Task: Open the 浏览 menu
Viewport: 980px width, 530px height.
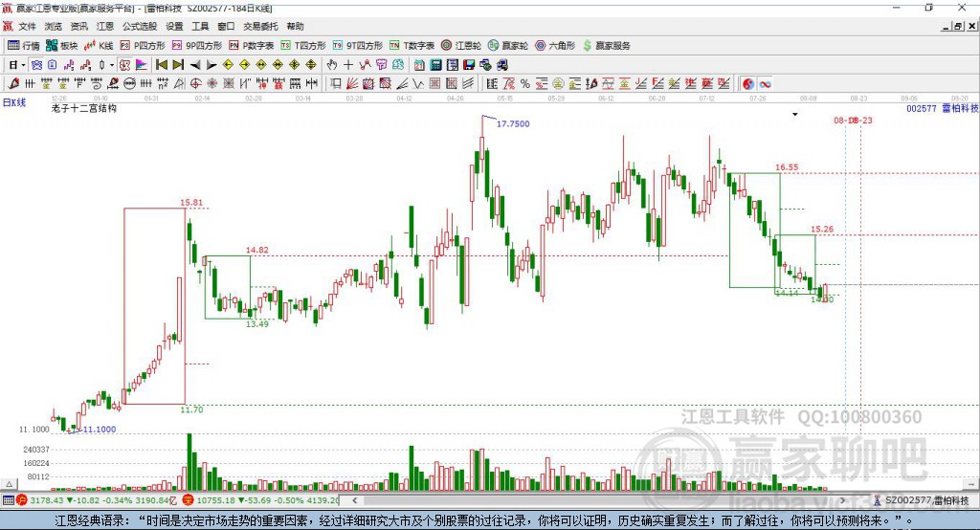Action: 54,26
